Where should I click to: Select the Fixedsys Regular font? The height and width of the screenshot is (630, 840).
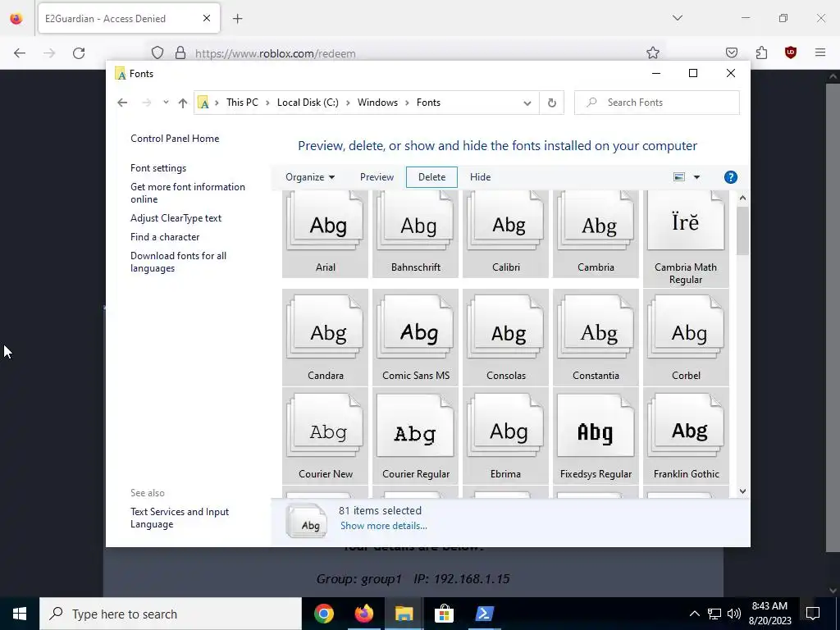click(596, 436)
